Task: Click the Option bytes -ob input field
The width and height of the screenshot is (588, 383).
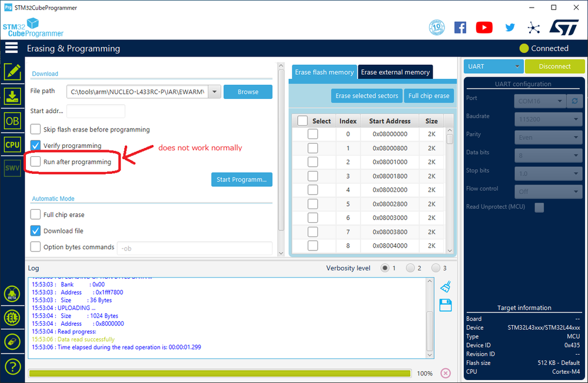Action: point(195,248)
